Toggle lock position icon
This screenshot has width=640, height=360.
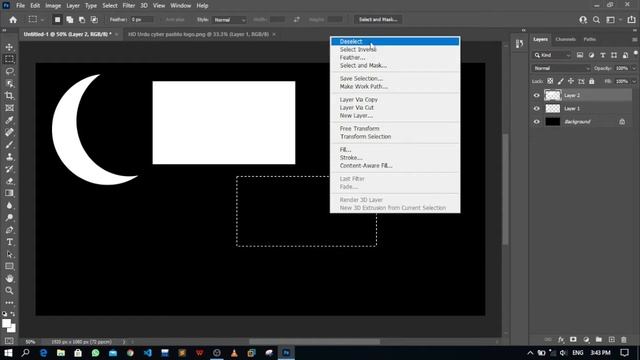[x=571, y=81]
